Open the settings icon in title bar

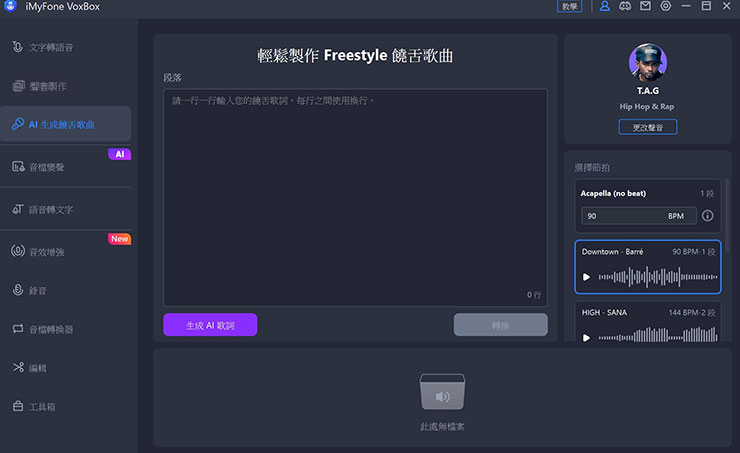point(665,6)
